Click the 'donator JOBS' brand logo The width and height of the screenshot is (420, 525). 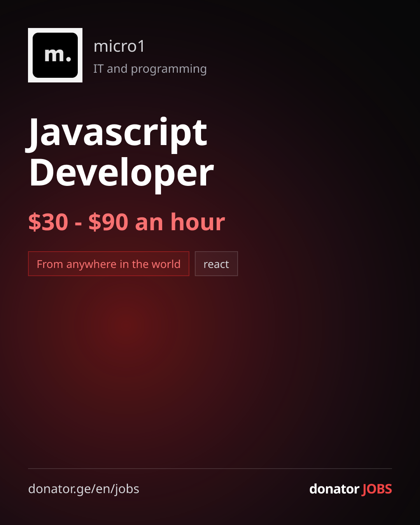point(350,489)
